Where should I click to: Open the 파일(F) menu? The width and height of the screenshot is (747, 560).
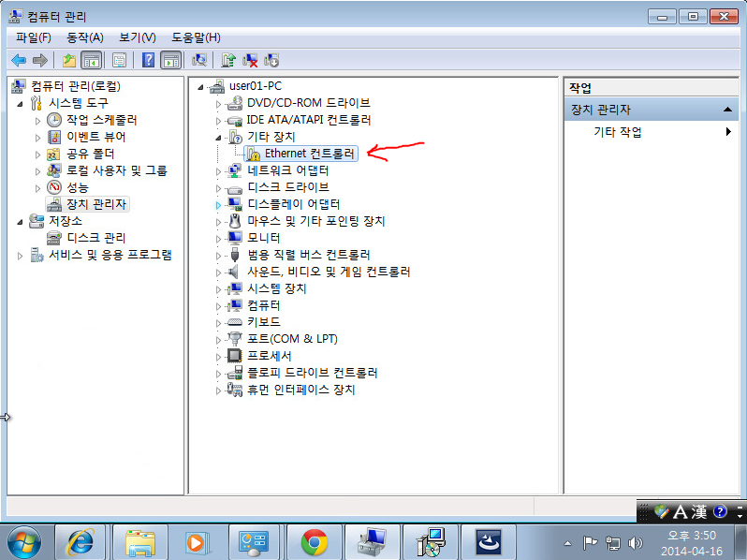[x=34, y=37]
